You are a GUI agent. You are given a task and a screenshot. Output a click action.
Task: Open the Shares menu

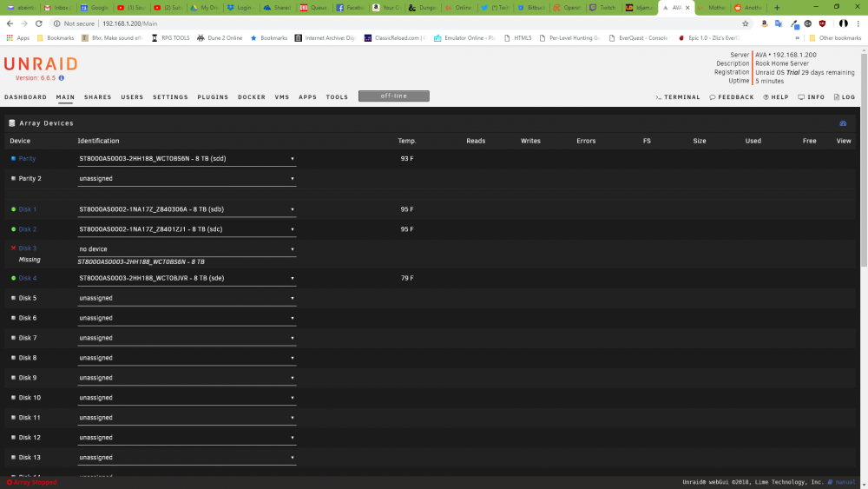coord(98,97)
